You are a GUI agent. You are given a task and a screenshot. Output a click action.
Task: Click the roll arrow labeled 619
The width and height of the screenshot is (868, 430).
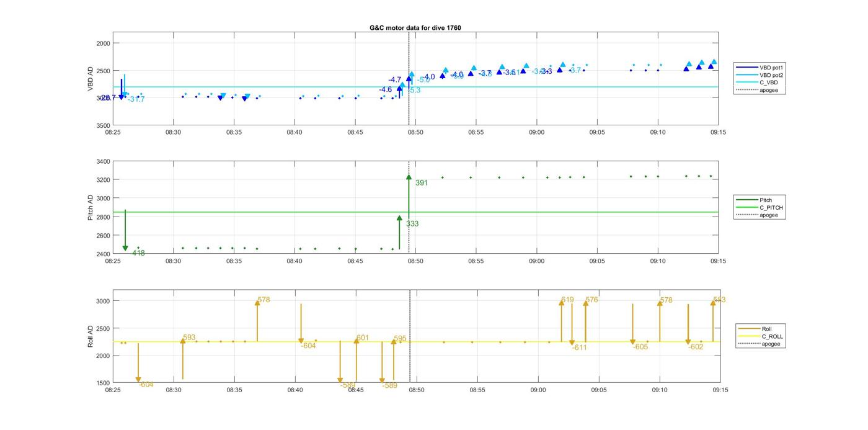[562, 320]
